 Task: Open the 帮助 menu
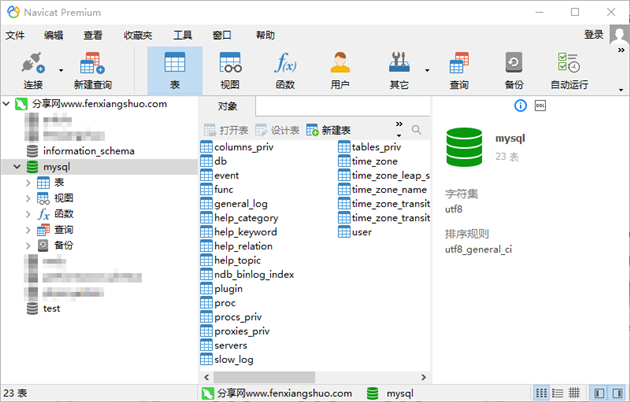[x=265, y=35]
